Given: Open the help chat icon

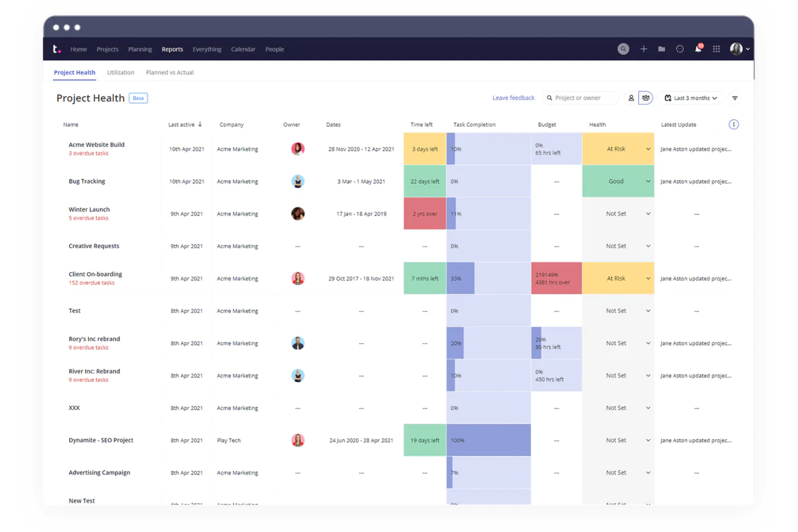Looking at the screenshot, I should click(x=679, y=49).
